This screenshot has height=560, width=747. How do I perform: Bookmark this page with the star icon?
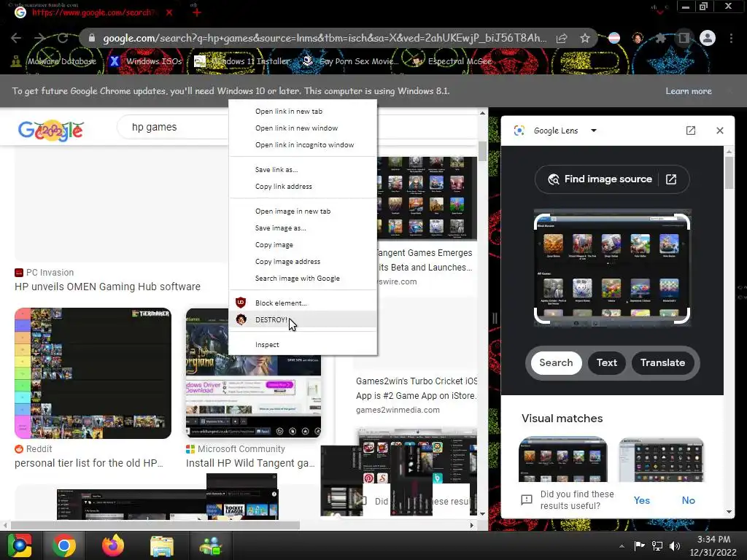coord(585,38)
